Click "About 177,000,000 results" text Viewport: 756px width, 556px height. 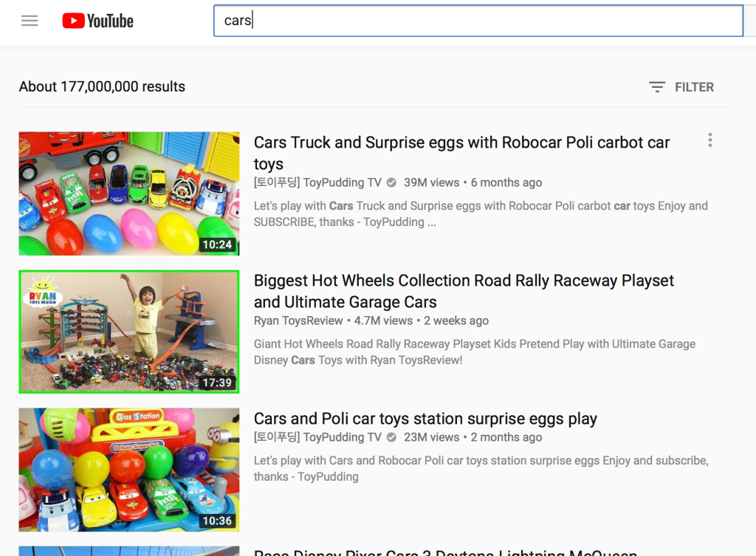tap(102, 87)
